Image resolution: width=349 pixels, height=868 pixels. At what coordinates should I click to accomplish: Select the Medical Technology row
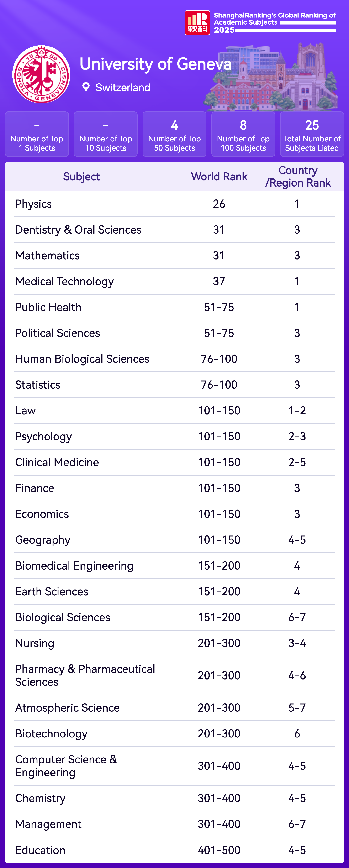coord(64,281)
